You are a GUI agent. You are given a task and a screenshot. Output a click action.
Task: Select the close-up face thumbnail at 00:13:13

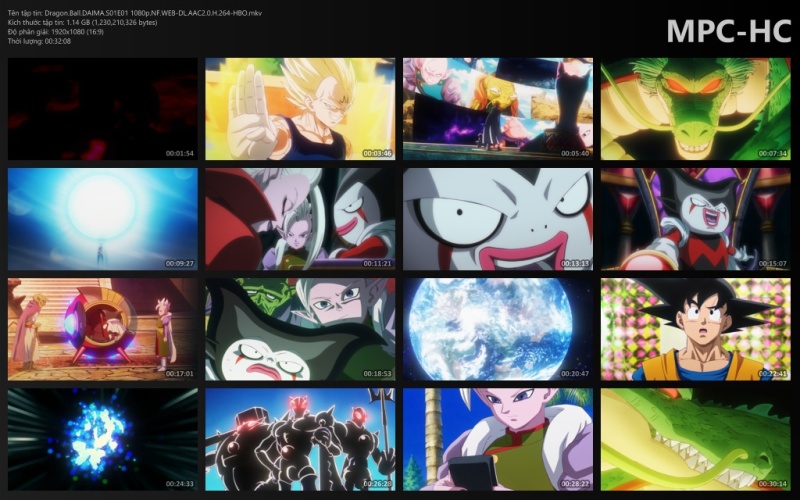pyautogui.click(x=498, y=219)
